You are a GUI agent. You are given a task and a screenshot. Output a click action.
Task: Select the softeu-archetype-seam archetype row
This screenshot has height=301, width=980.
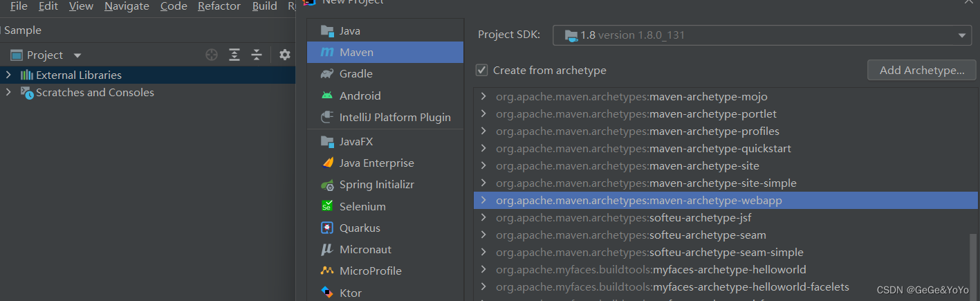721,235
